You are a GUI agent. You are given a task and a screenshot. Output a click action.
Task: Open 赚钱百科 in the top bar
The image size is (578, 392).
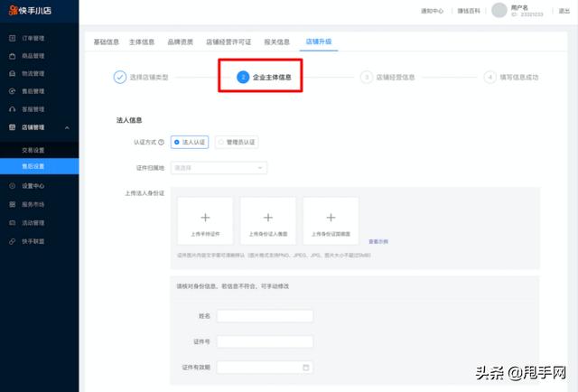coord(469,11)
